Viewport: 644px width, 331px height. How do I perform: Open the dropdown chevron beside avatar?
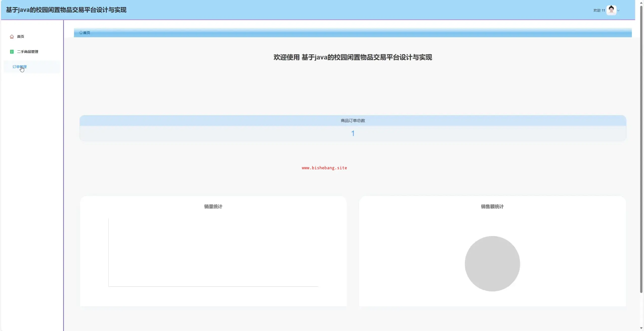[x=618, y=10]
